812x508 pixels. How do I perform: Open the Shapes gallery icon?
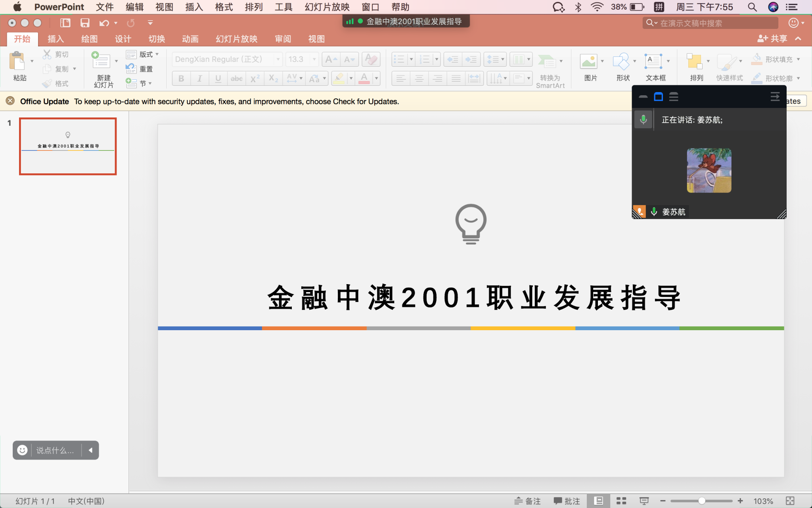pyautogui.click(x=621, y=62)
